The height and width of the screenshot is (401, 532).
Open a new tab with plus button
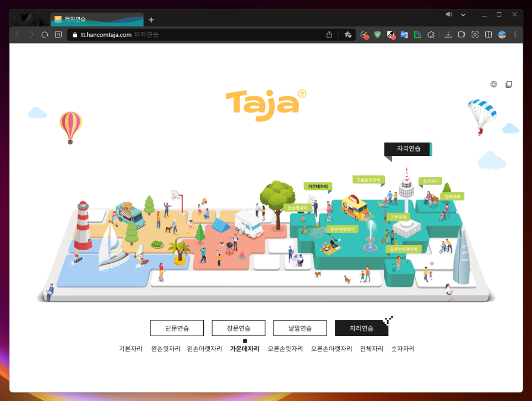click(151, 20)
